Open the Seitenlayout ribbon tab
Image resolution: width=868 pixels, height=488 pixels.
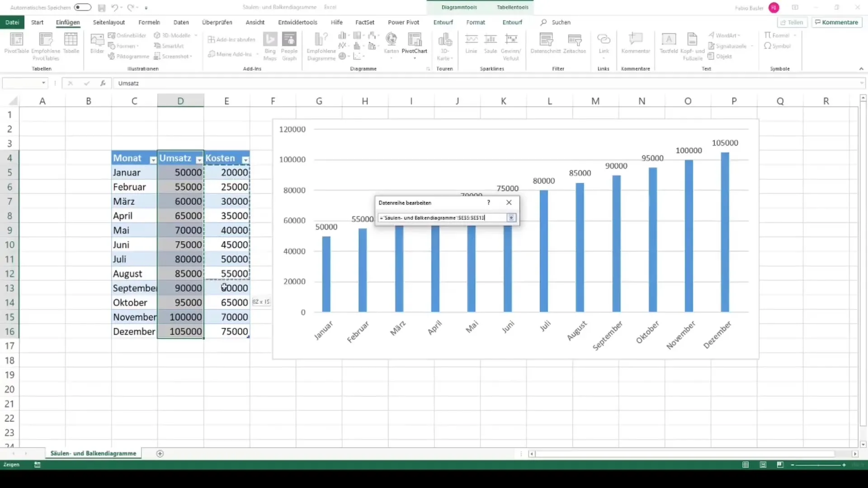[x=108, y=22]
